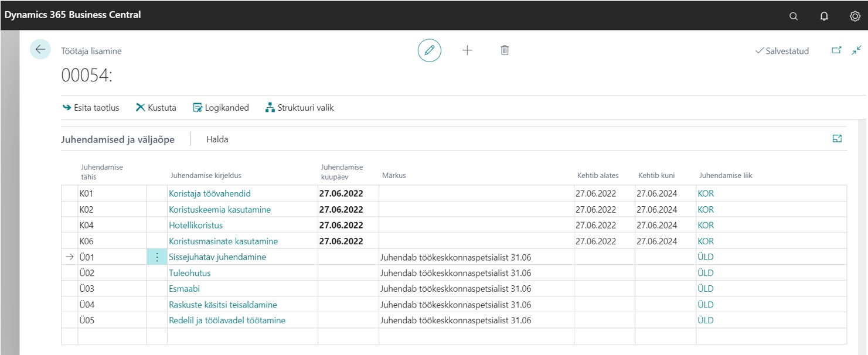Select the K06 code cell

[112, 241]
